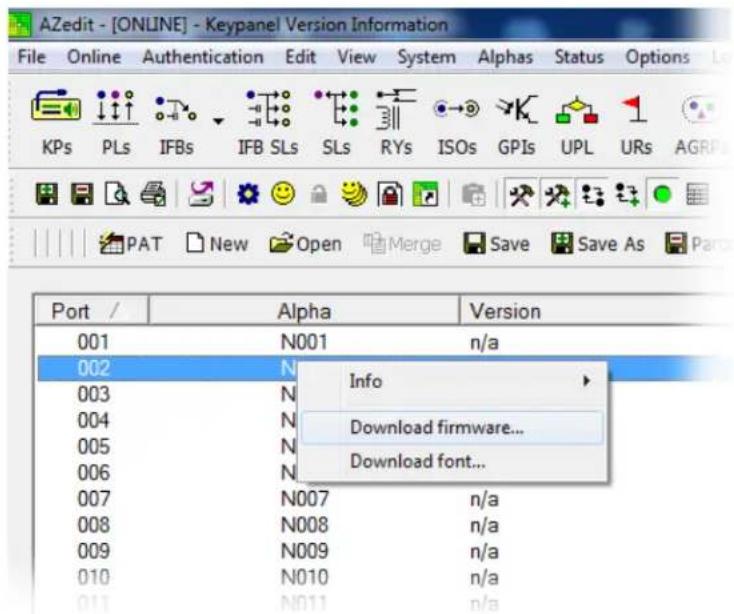Screen dimensions: 734x614
Task: Click the green floppy disk save-as icon
Action: 47,194
